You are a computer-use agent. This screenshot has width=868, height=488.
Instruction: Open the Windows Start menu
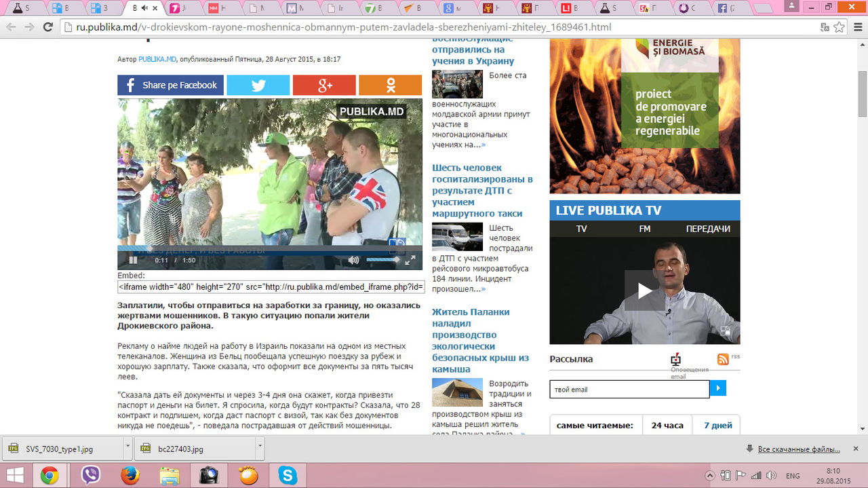15,476
